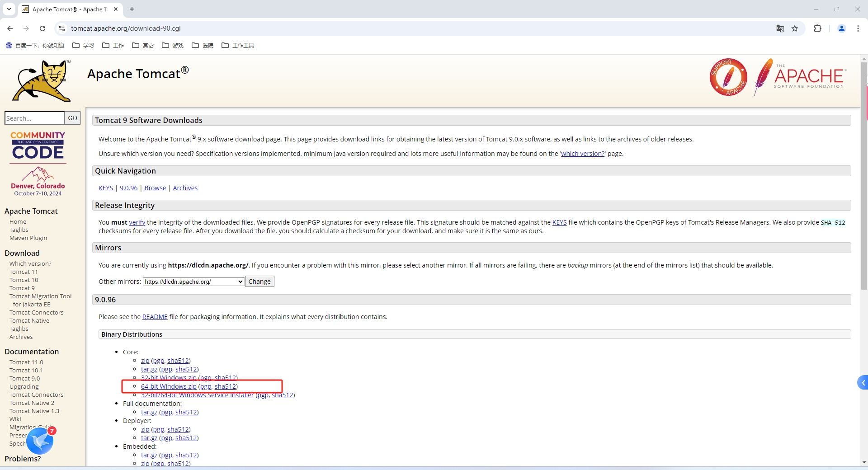
Task: Download the Core zip distribution
Action: coord(145,361)
